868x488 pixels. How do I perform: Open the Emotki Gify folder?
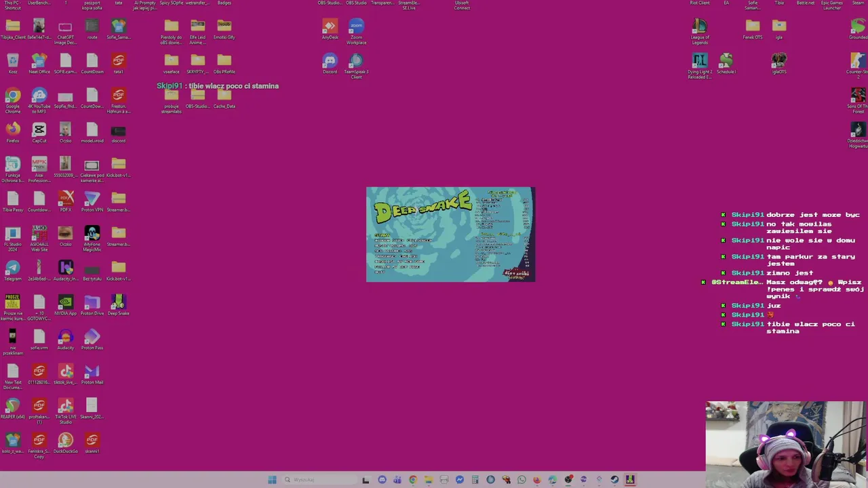click(x=224, y=29)
